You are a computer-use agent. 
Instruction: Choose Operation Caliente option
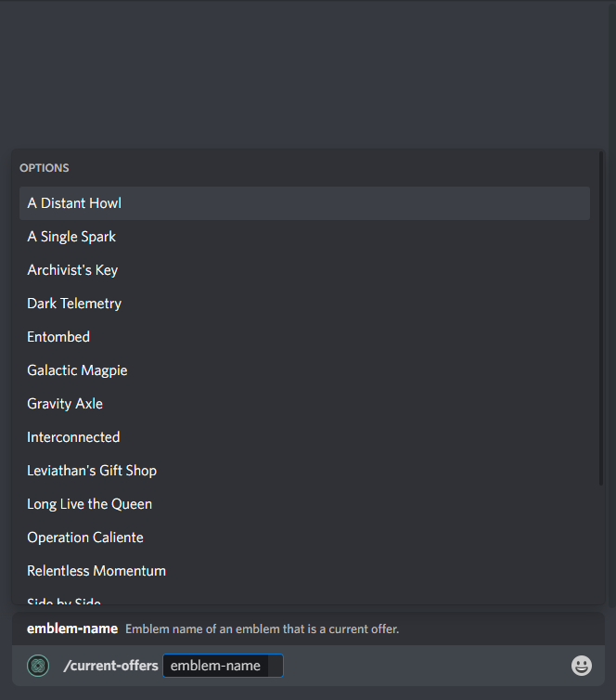click(304, 538)
